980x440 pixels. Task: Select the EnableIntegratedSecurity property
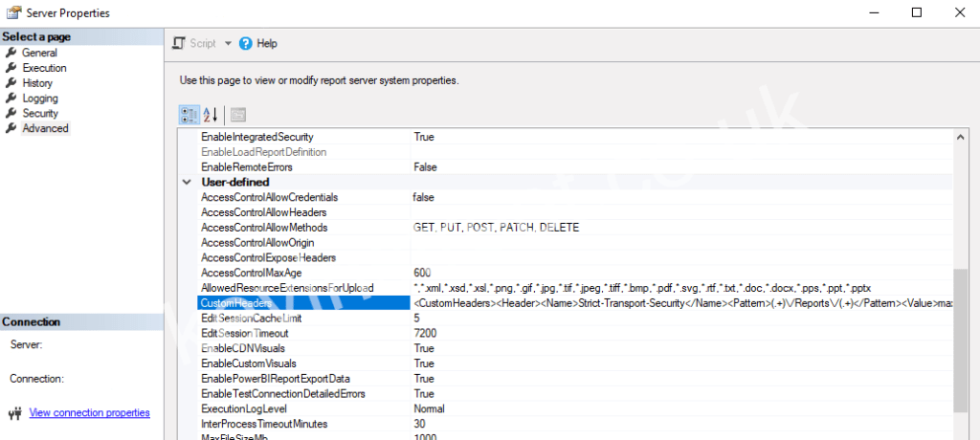256,137
